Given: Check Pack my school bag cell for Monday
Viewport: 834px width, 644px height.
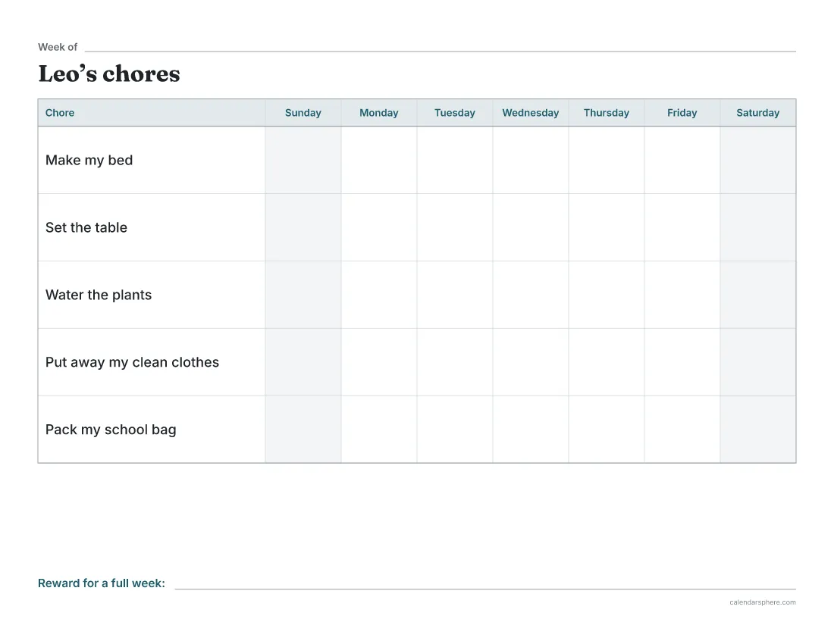Looking at the screenshot, I should click(x=378, y=430).
